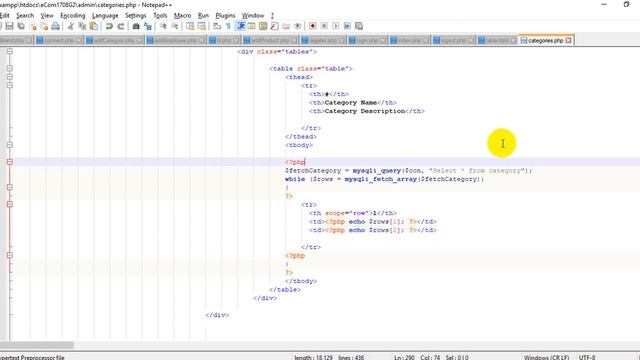Viewport: 640px width, 360px height.
Task: Open the Settings menu
Action: (136, 16)
